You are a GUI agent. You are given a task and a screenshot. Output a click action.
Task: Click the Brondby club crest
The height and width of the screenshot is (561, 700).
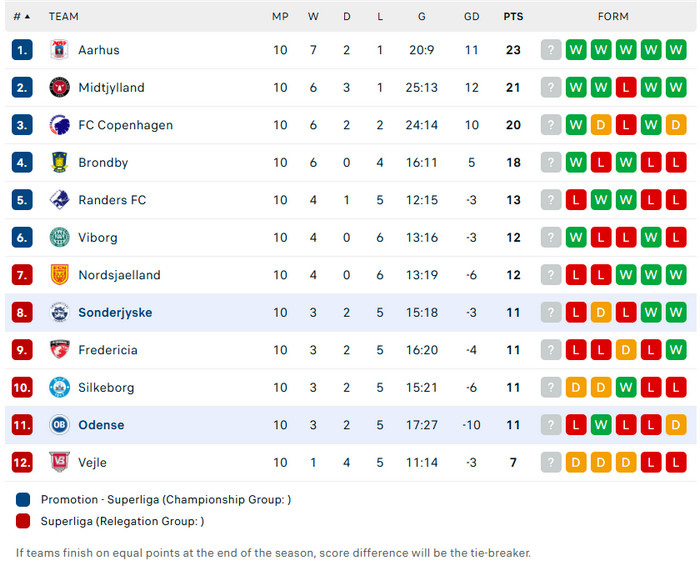60,163
